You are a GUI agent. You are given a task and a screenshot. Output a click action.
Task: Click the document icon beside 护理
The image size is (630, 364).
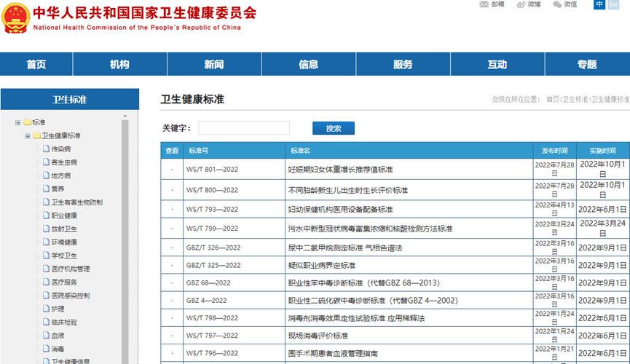click(46, 309)
